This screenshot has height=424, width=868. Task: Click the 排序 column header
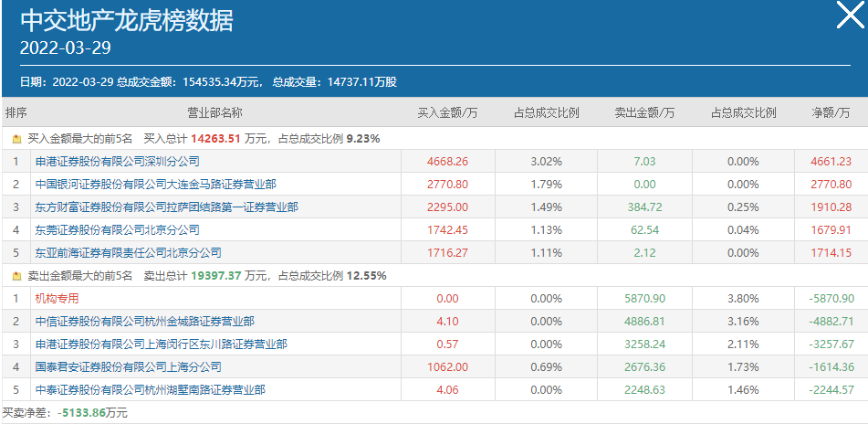click(16, 113)
